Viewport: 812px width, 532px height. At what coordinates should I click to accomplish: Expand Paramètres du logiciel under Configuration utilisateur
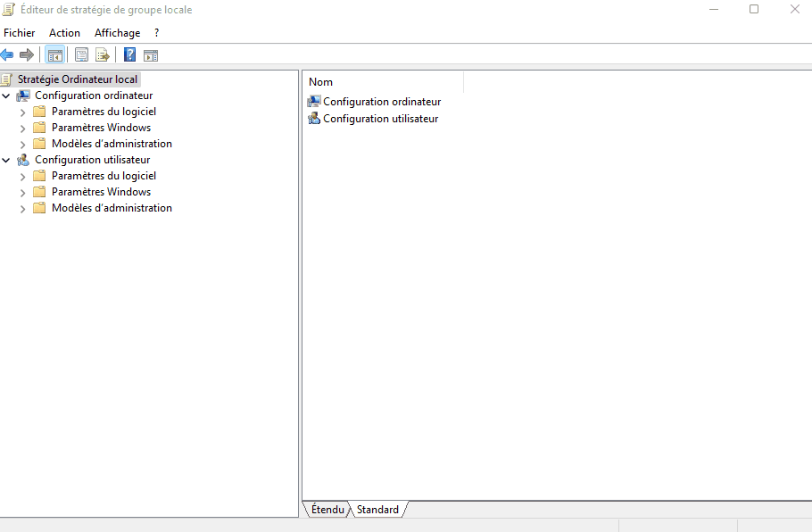(21, 175)
